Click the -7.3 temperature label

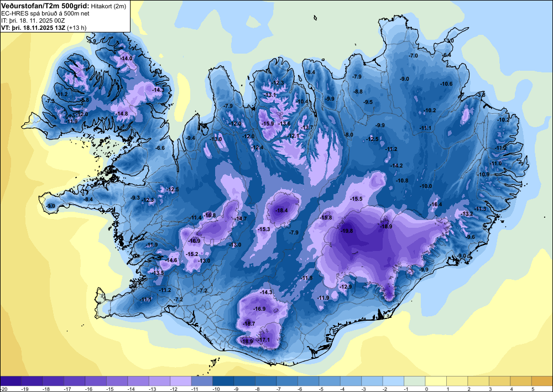tap(50, 101)
